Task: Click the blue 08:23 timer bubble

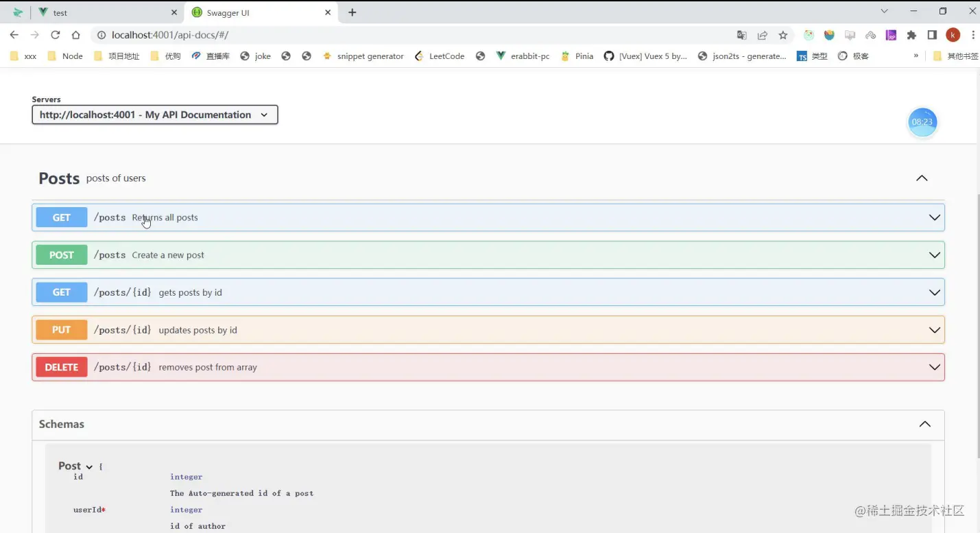Action: (922, 122)
